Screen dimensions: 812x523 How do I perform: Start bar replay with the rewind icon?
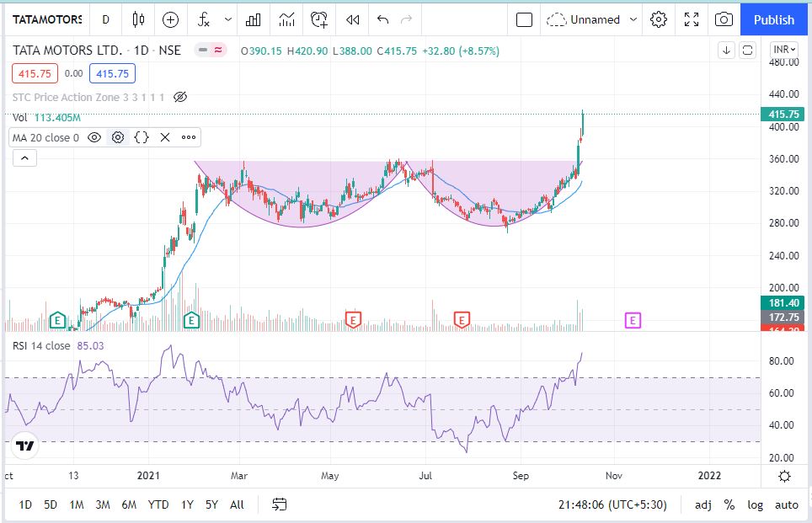tap(353, 19)
